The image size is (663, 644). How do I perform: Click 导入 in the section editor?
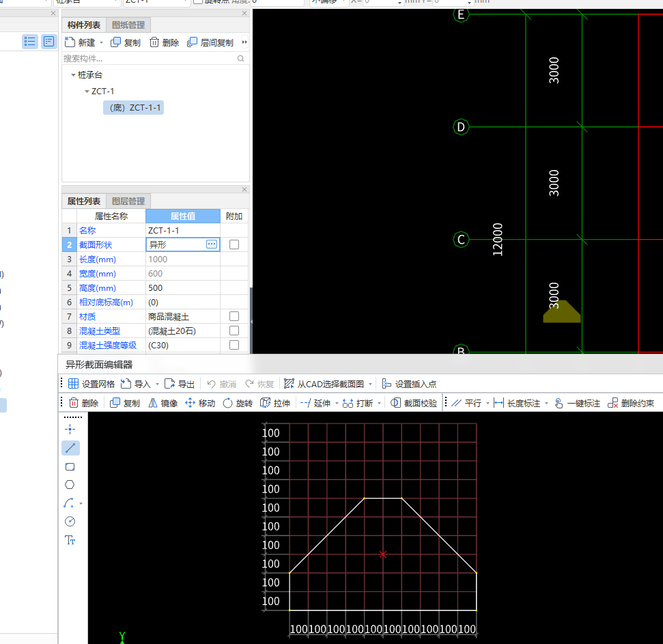point(136,384)
